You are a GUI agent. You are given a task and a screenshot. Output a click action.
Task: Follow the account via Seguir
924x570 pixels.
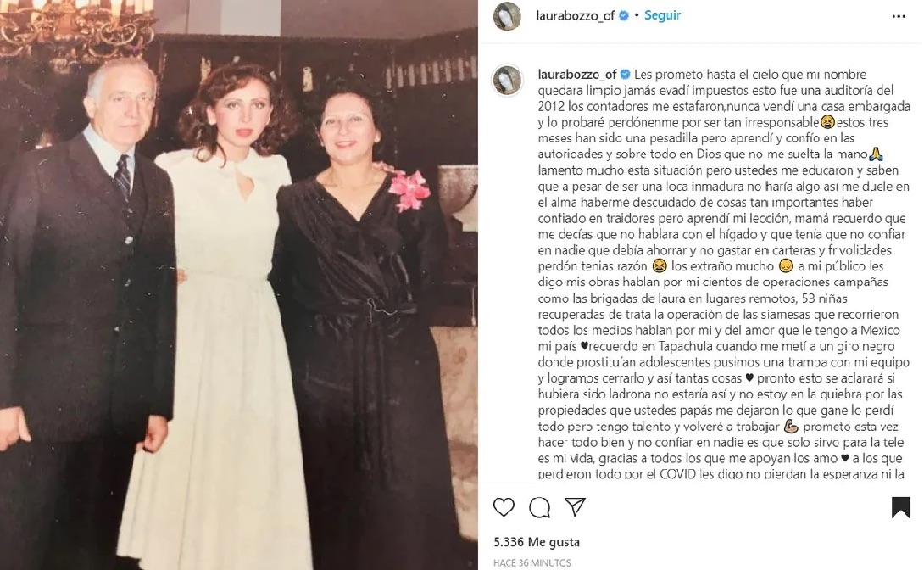[662, 15]
